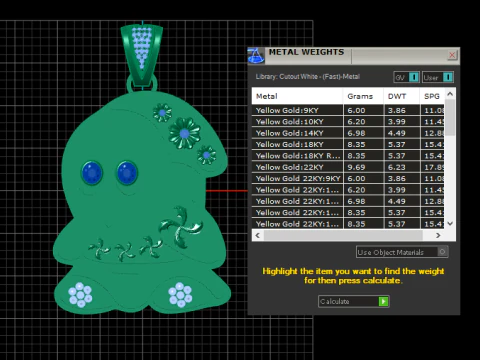Select the Yellow Gold:14KY row

coord(348,133)
